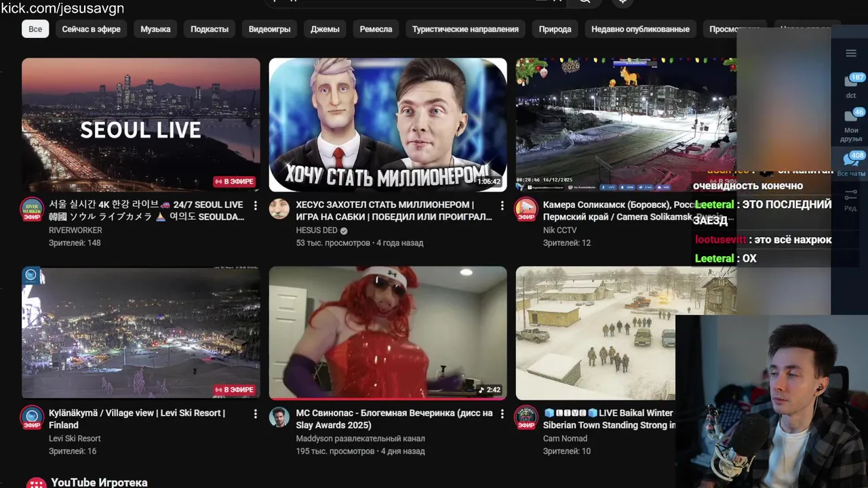
Task: Open RIVERWORKER channel avatar
Action: click(32, 209)
